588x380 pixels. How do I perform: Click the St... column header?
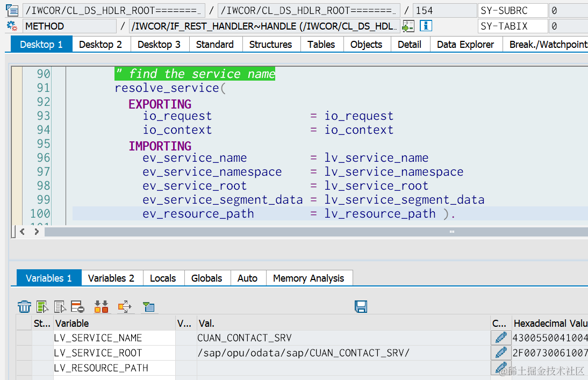click(42, 323)
